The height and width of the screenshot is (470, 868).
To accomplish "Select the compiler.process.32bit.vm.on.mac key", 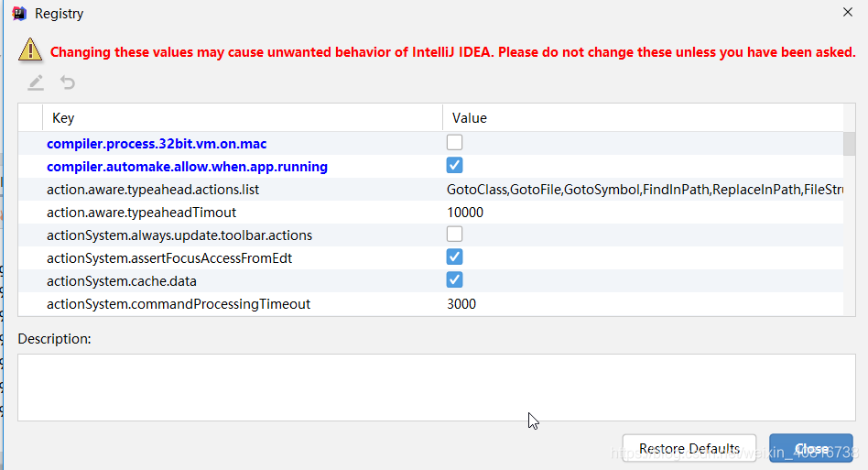I will pyautogui.click(x=157, y=144).
